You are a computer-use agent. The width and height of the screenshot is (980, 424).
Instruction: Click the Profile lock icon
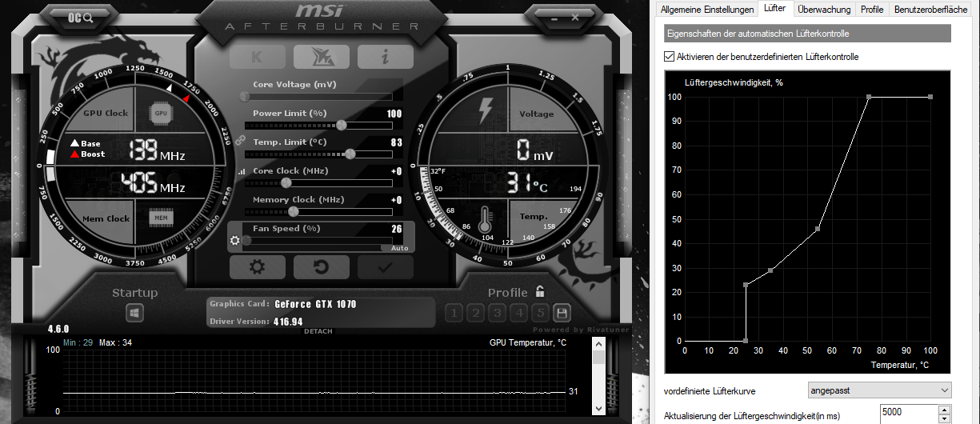coord(540,291)
